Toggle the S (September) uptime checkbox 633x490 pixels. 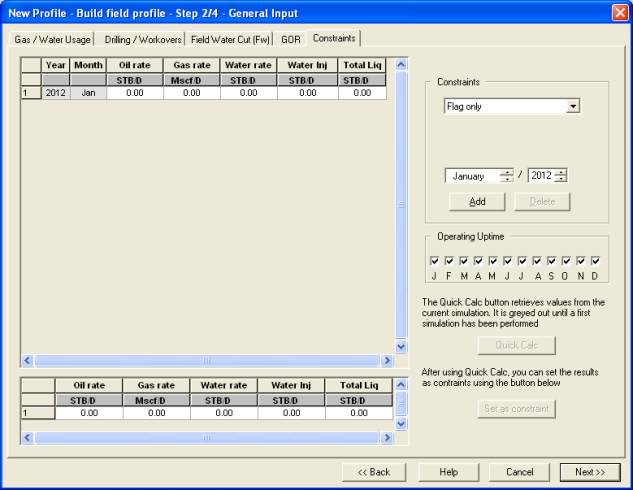coord(551,261)
